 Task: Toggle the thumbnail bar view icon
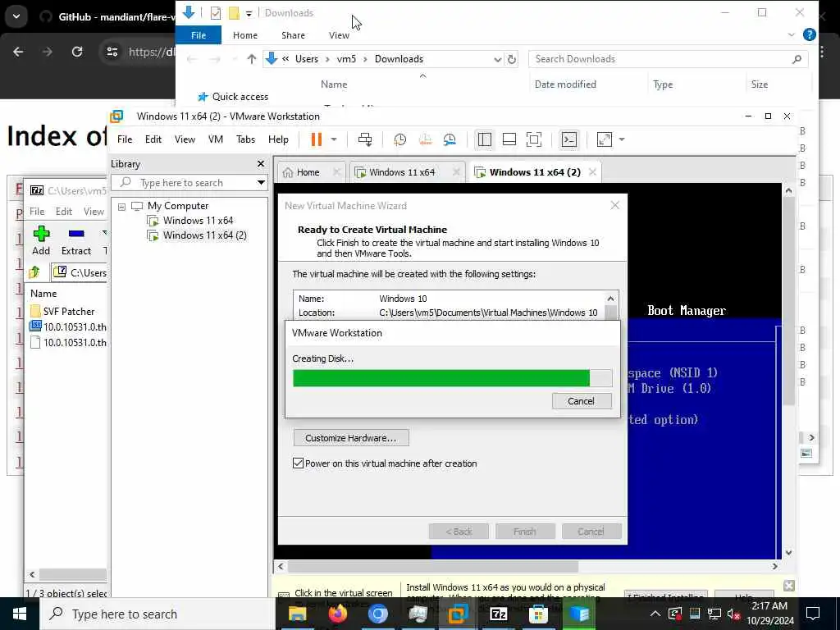[509, 139]
